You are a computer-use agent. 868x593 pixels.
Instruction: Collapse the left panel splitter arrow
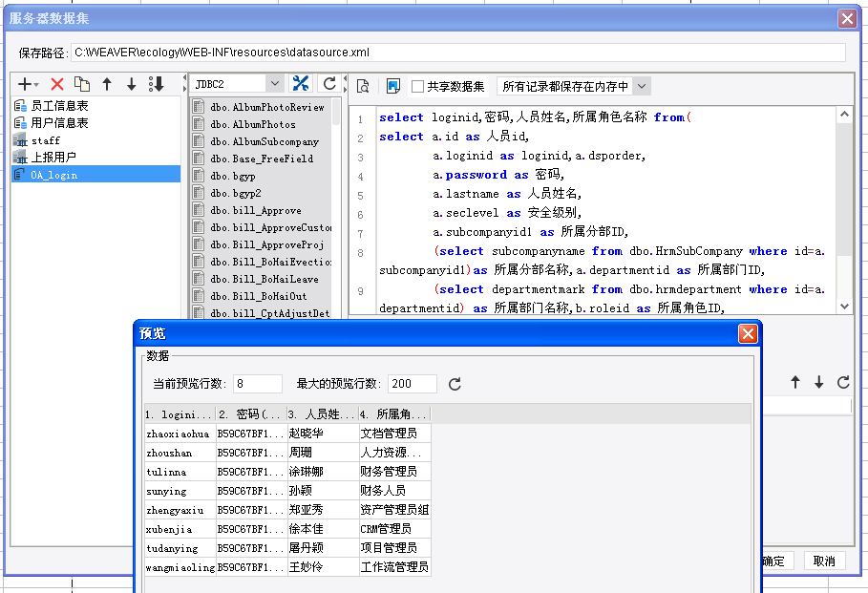click(x=185, y=77)
